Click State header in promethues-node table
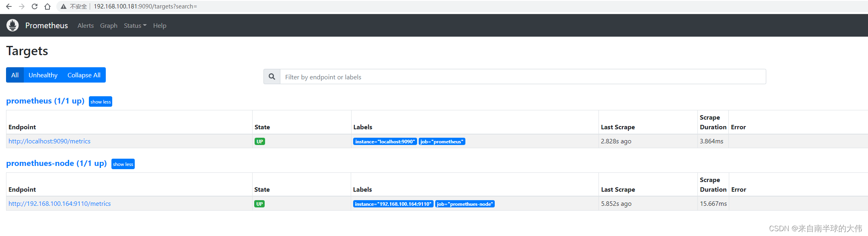The height and width of the screenshot is (236, 868). (262, 189)
